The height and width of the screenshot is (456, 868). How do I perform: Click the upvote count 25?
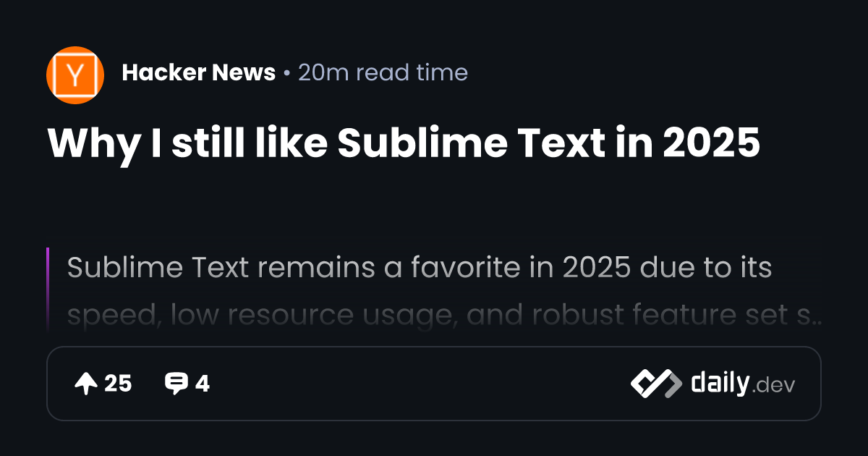[118, 384]
